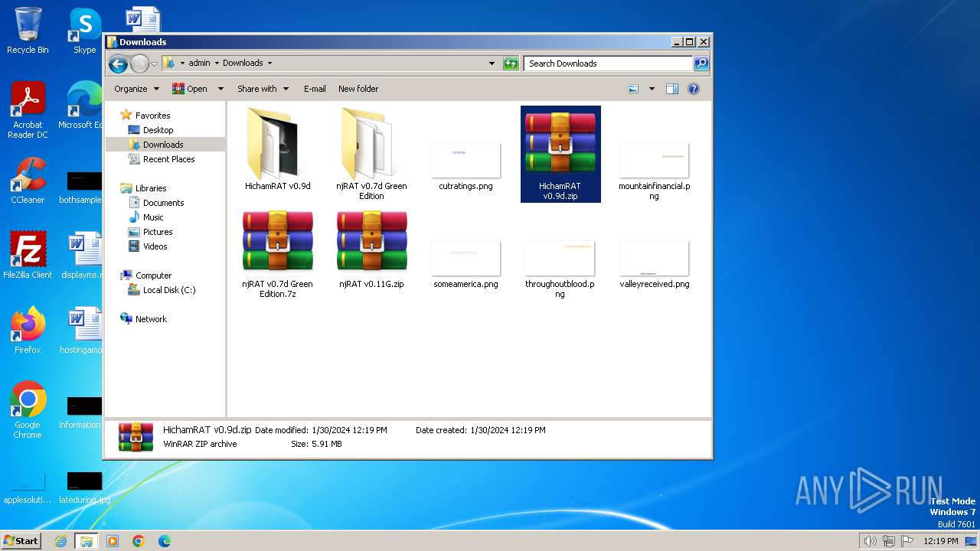Launch CCleaner from desktop
The height and width of the screenshot is (551, 980).
(x=28, y=181)
